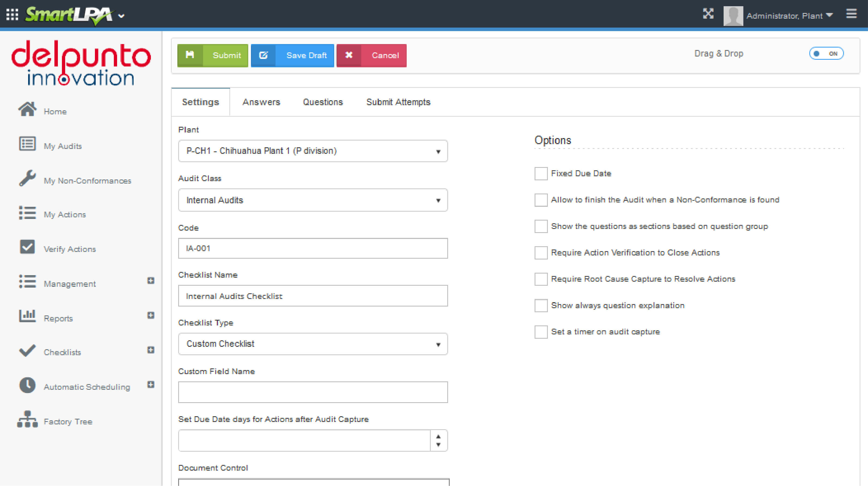Click the floppy disk save icon
Viewport: 868px width, 486px height.
point(190,55)
